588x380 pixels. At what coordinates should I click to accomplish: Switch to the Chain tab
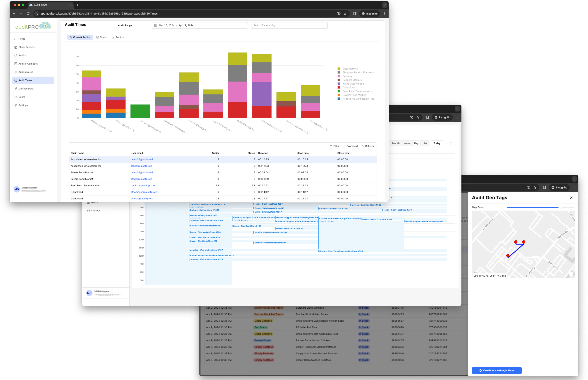[101, 37]
